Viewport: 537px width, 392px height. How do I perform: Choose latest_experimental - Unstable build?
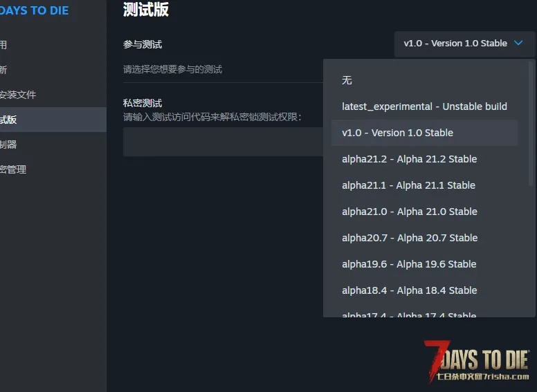click(424, 106)
